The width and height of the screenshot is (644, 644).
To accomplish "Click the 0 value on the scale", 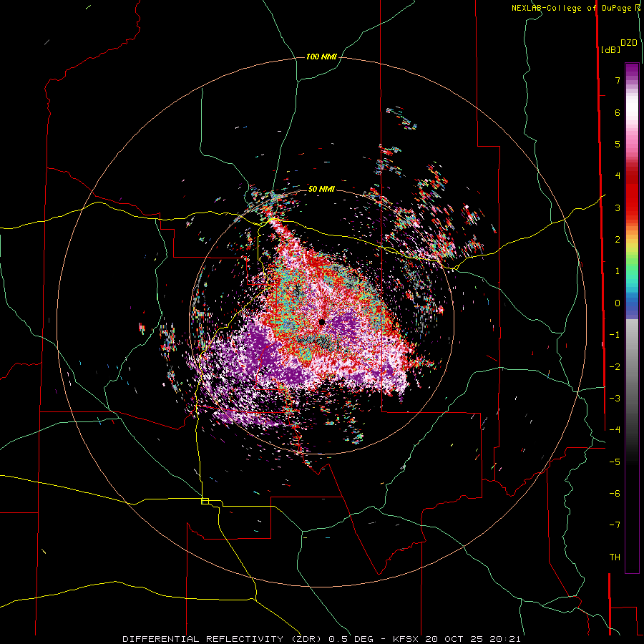I will (x=618, y=303).
